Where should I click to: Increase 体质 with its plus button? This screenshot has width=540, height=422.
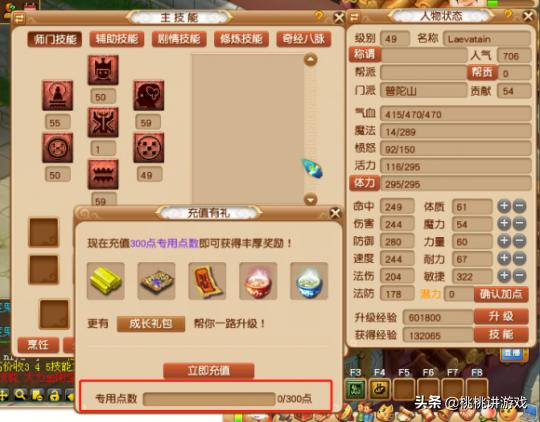tap(504, 206)
